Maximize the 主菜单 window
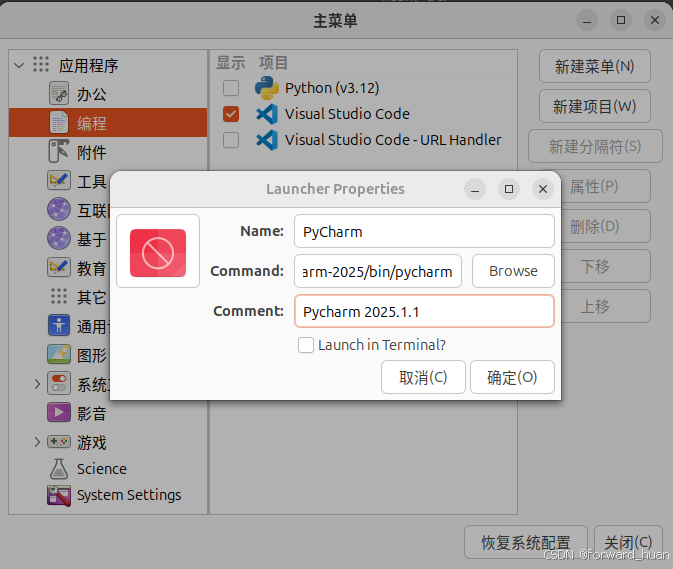673x569 pixels. 621,20
